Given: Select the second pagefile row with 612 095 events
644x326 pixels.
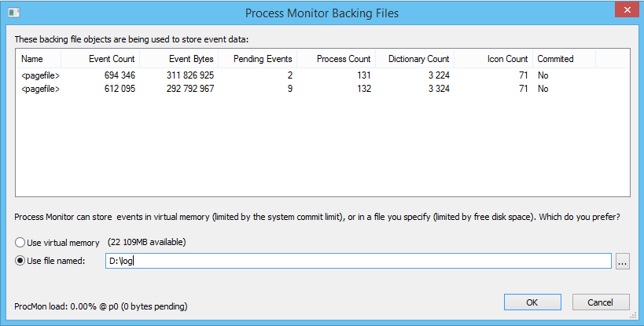Looking at the screenshot, I should coord(41,89).
